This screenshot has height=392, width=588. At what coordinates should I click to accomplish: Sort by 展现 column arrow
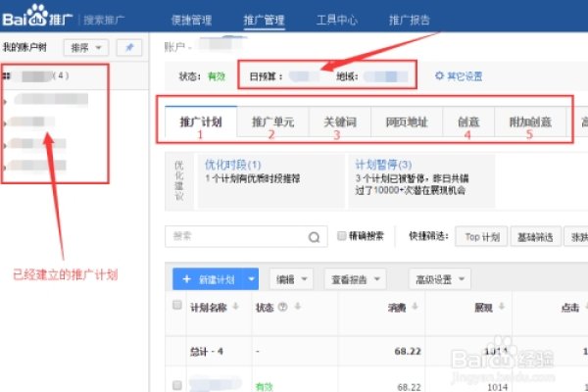502,307
